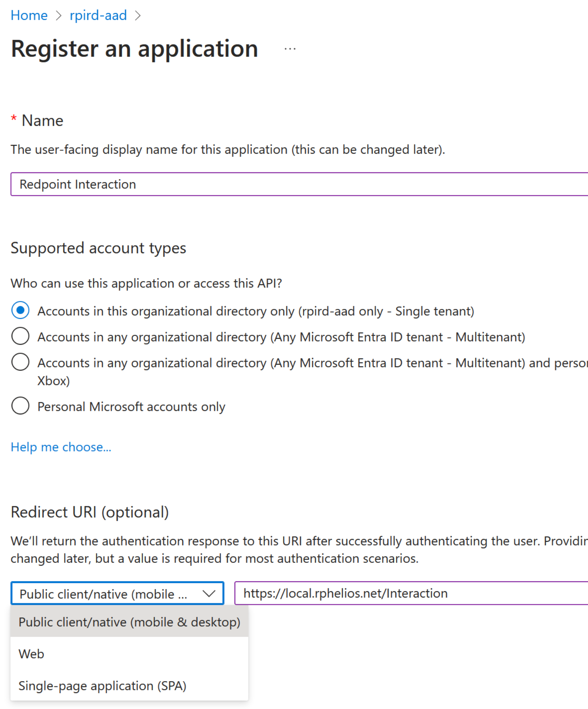Choose Web from platform list
Image resolution: width=588 pixels, height=709 pixels.
pyautogui.click(x=31, y=654)
